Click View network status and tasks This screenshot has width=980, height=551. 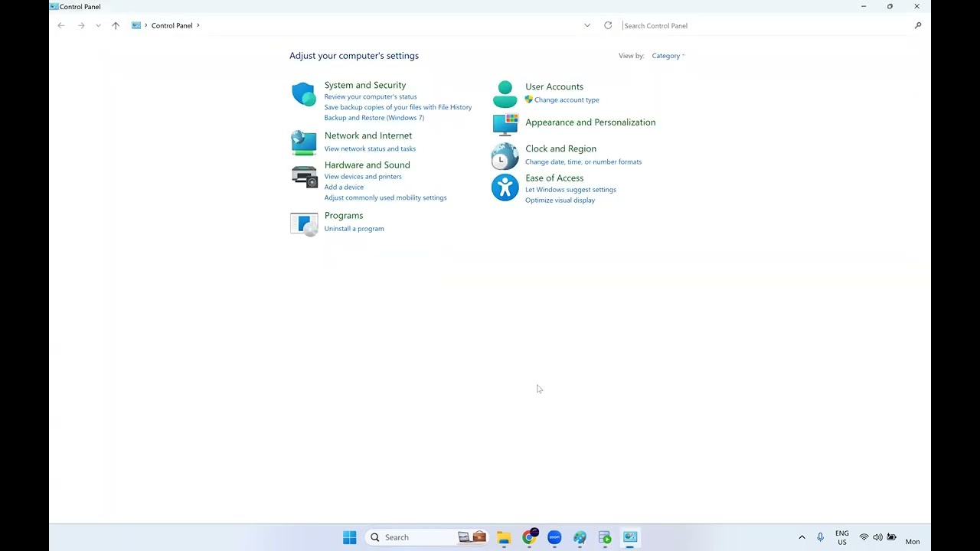coord(370,148)
